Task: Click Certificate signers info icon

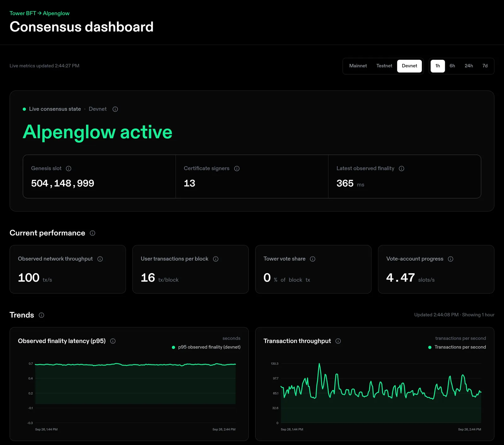Action: point(237,168)
